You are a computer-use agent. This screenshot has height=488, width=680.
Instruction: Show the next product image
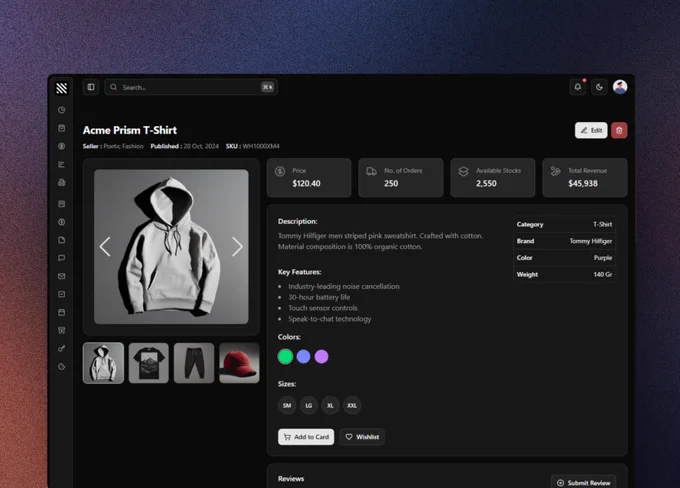(237, 247)
